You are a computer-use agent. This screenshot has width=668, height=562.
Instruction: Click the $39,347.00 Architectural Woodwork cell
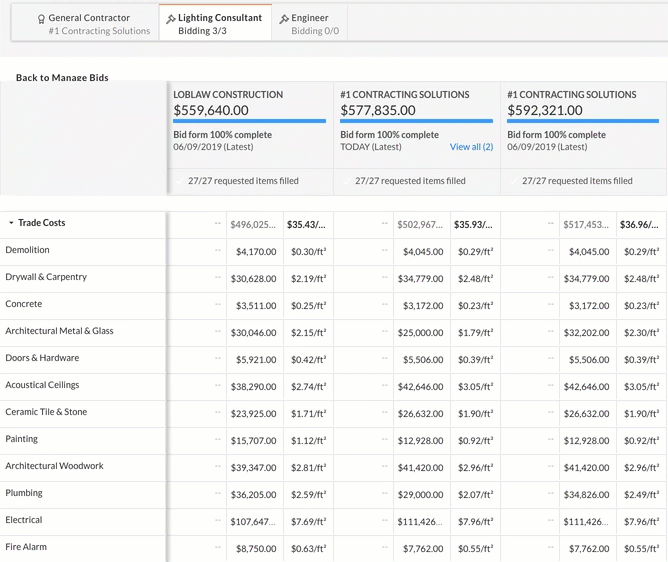coord(255,468)
